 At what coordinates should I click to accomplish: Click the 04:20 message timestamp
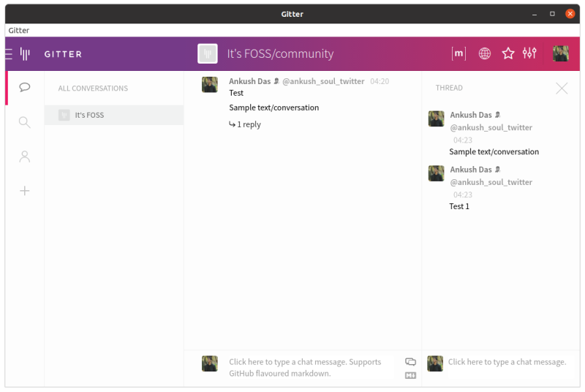(x=380, y=81)
